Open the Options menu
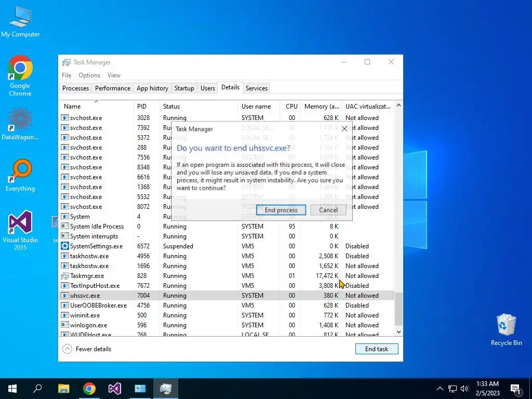The height and width of the screenshot is (399, 532). [89, 75]
